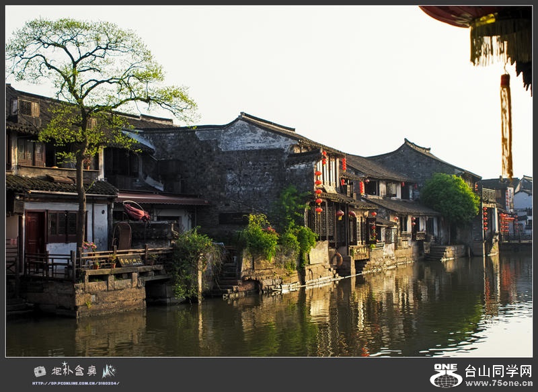
Task: Click the ONE globe logo icon
Action: [x=446, y=376]
